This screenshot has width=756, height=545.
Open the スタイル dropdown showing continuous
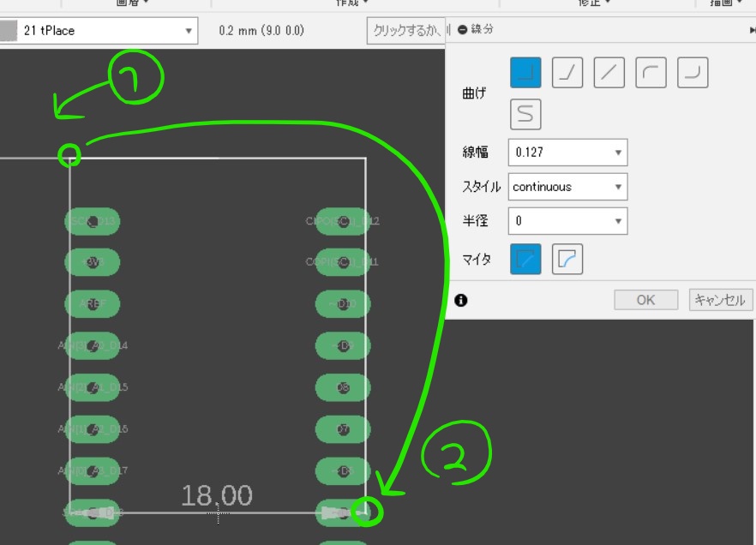click(x=567, y=187)
